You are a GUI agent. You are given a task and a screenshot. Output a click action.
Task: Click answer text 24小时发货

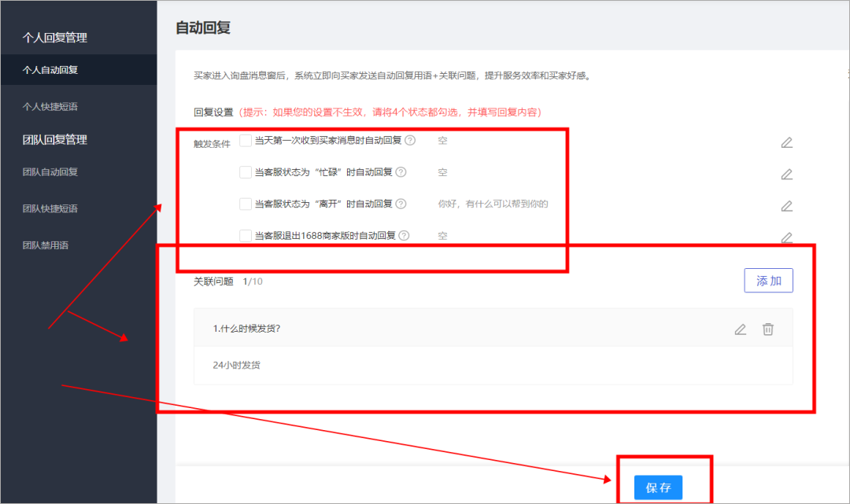coord(236,365)
